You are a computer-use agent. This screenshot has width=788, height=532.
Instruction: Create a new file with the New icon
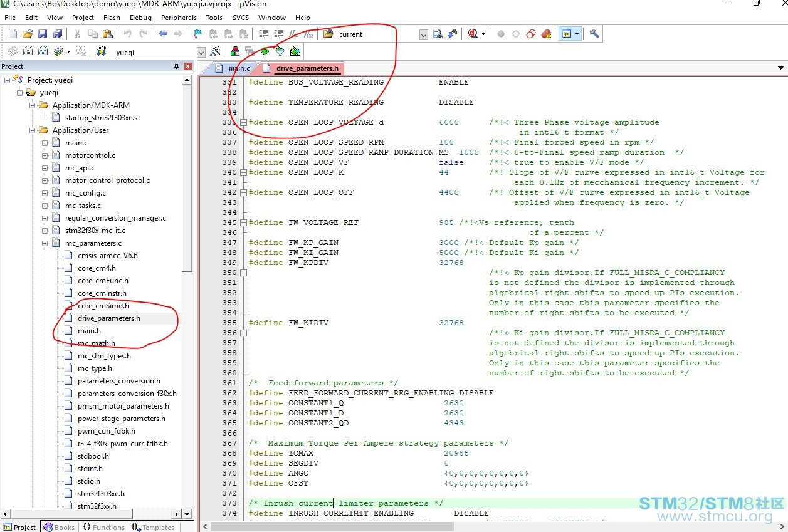click(12, 34)
